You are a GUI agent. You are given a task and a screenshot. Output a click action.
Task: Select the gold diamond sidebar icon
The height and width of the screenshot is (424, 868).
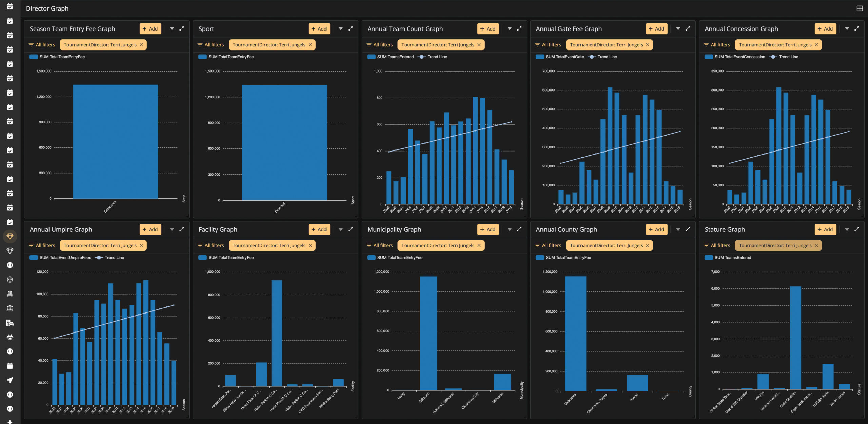10,236
